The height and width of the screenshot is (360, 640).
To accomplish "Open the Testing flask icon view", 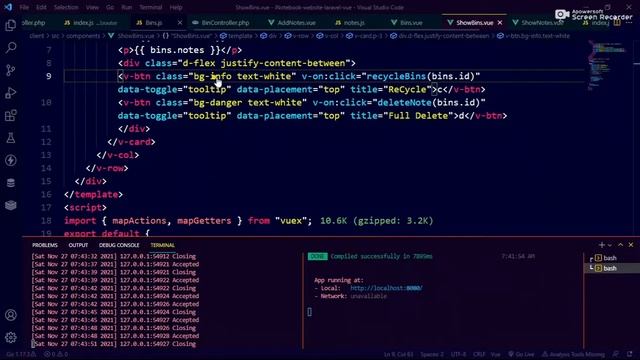I will pos(11,138).
